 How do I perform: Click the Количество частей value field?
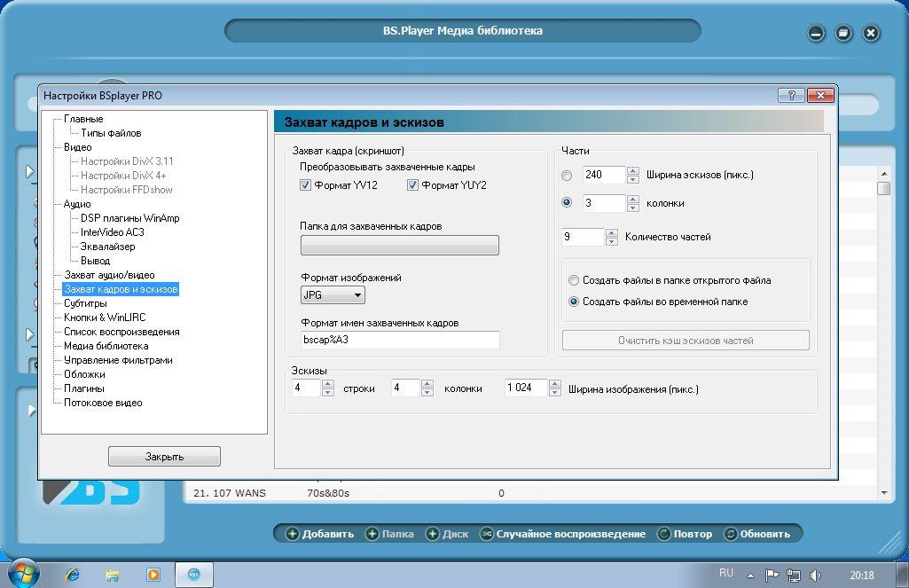point(584,237)
